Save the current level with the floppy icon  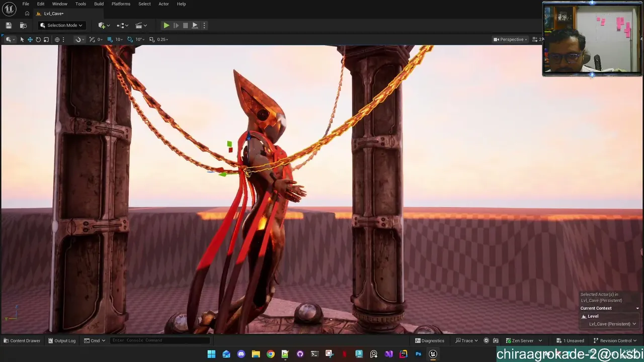[x=9, y=25]
